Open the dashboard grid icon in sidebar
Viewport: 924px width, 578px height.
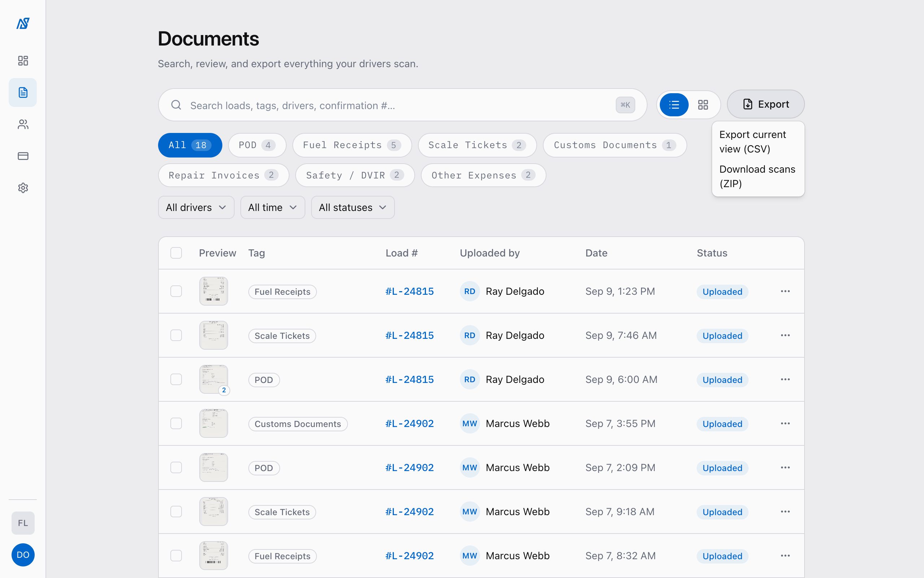pyautogui.click(x=23, y=60)
